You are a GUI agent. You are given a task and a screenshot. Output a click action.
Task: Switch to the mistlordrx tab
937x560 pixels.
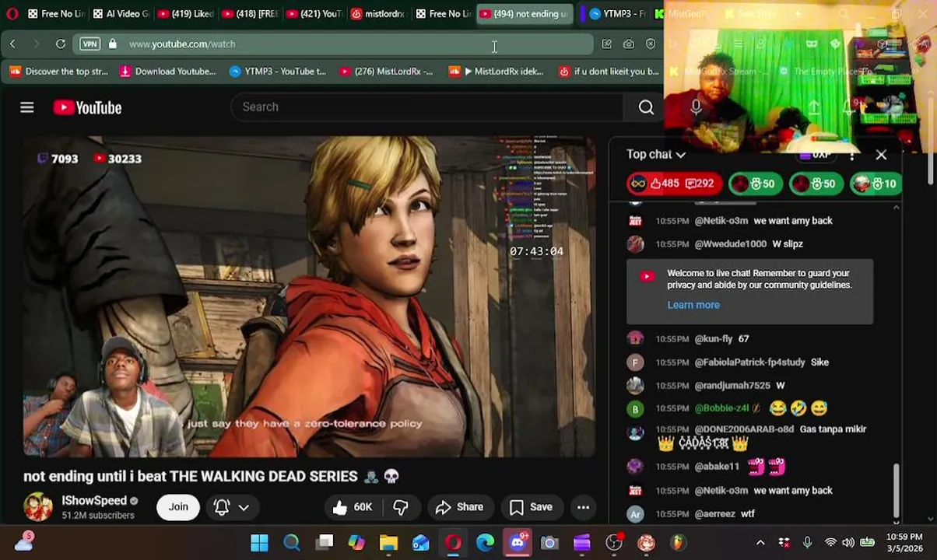click(378, 13)
